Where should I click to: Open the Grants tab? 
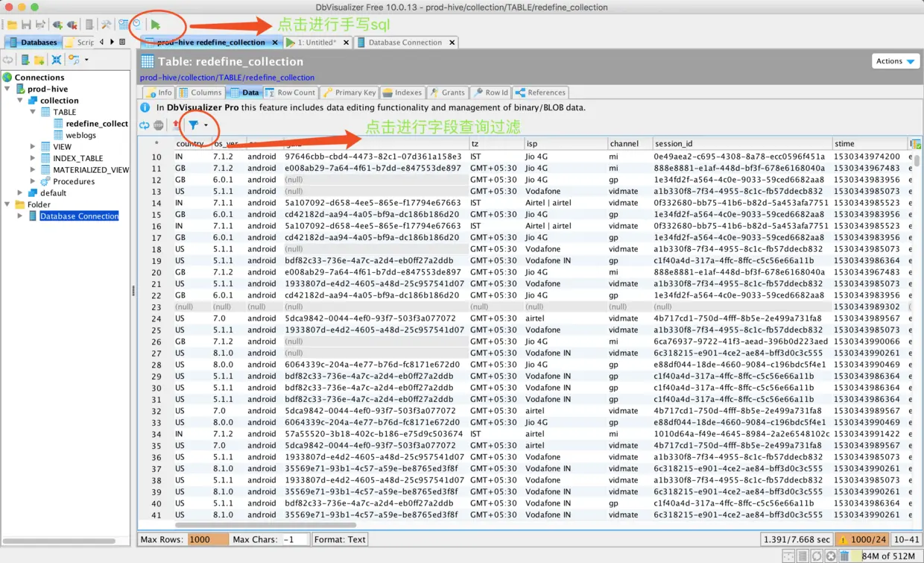(x=447, y=92)
